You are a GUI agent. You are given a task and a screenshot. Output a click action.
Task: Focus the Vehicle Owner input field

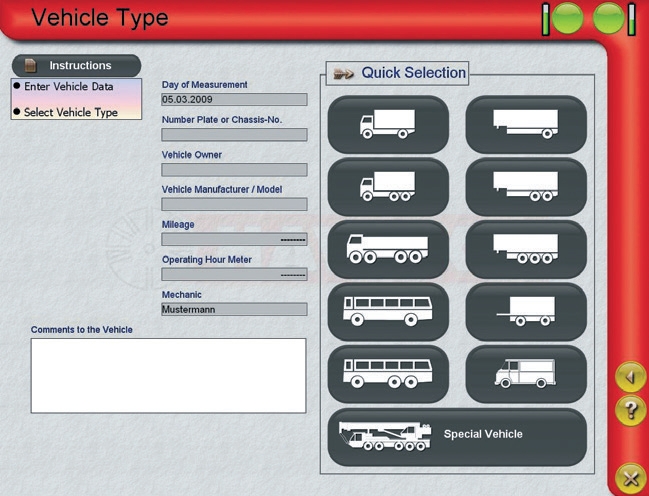point(234,170)
